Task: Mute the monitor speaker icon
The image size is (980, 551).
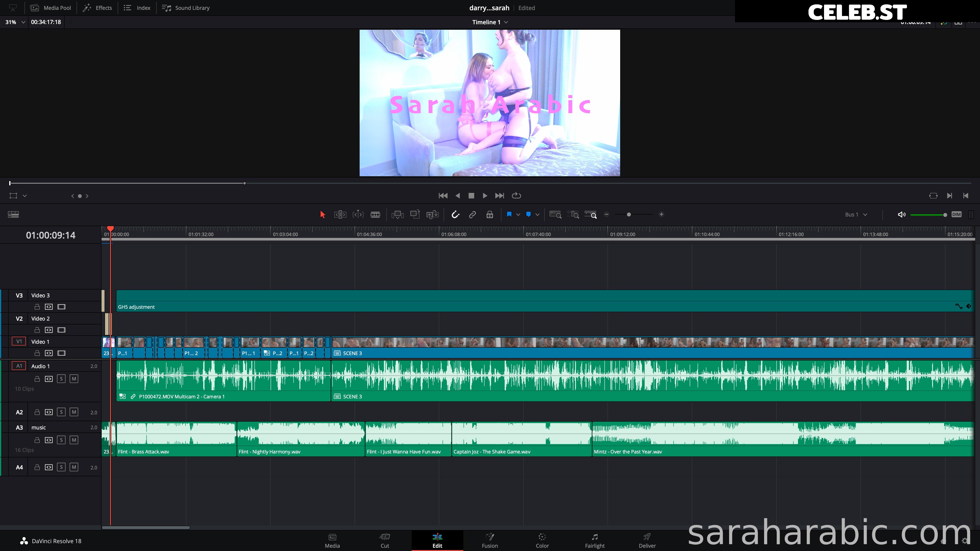Action: point(902,214)
